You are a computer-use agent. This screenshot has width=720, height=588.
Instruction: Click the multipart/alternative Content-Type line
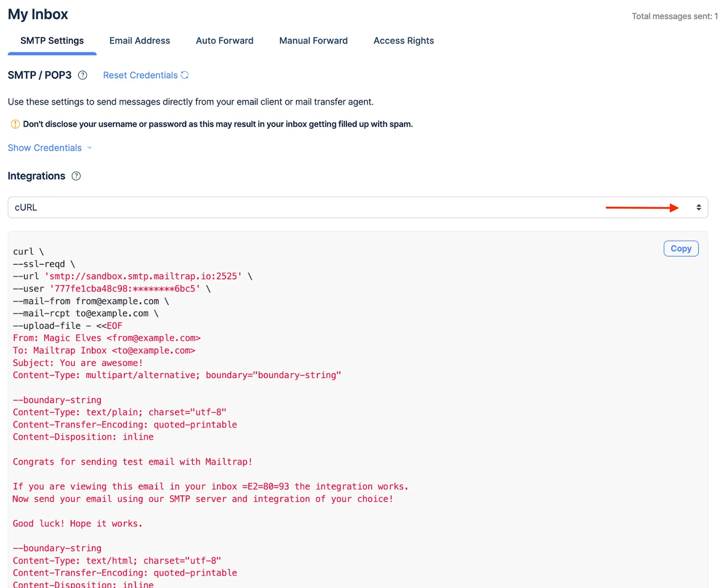[x=177, y=375]
